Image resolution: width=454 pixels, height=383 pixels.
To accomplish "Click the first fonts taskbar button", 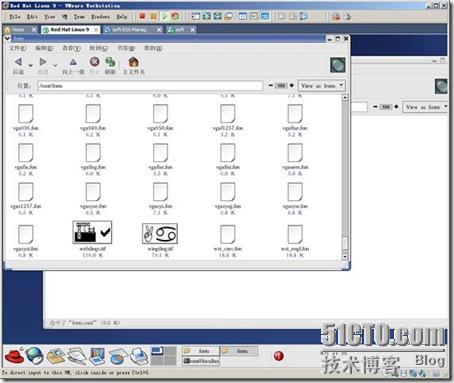I will point(201,351).
